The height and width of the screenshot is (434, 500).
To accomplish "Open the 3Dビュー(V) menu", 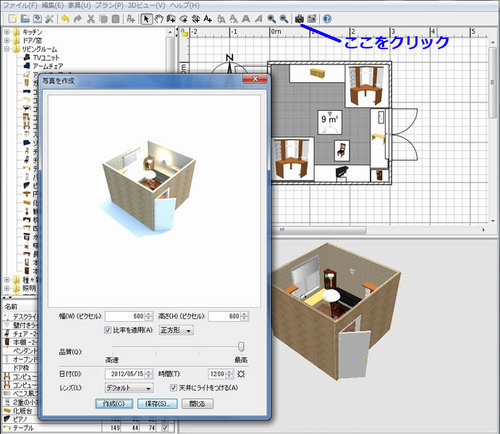I will (147, 5).
